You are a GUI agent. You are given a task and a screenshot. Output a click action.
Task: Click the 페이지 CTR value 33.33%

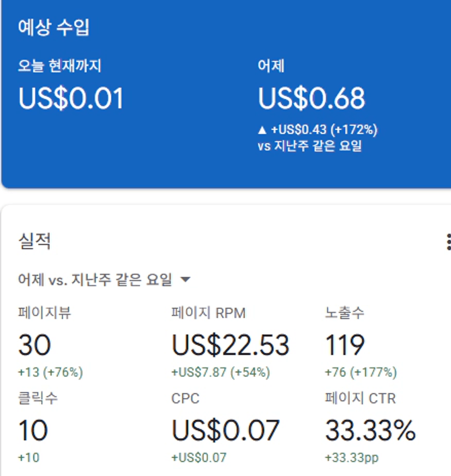370,430
